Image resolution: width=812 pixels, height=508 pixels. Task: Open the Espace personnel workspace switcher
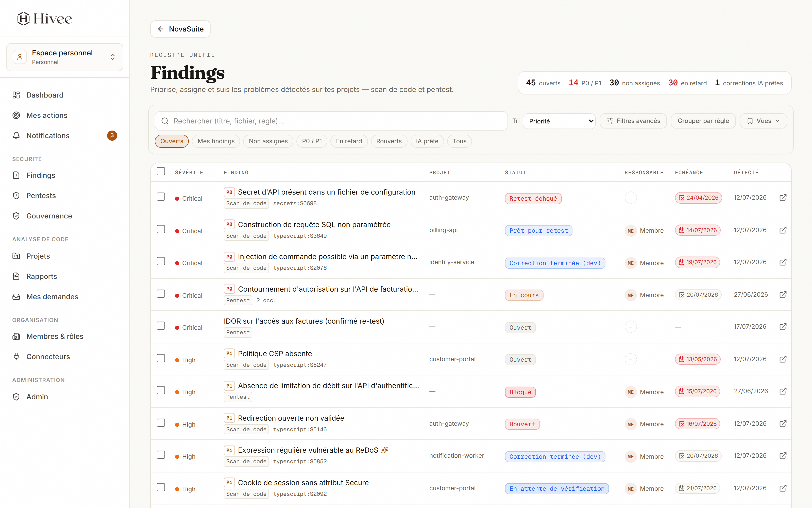click(x=65, y=57)
